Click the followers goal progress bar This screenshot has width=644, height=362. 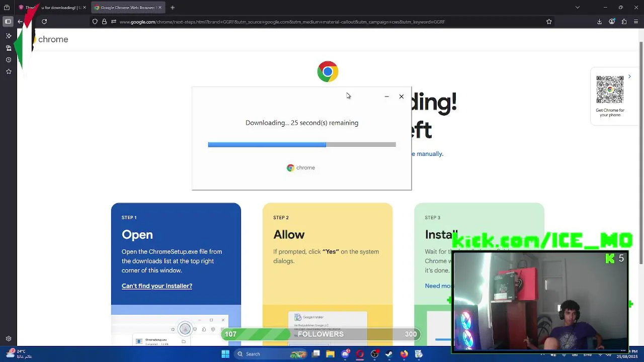point(320,334)
